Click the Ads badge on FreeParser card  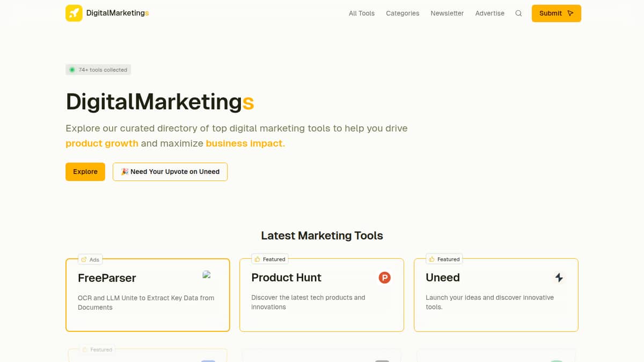[x=90, y=259]
